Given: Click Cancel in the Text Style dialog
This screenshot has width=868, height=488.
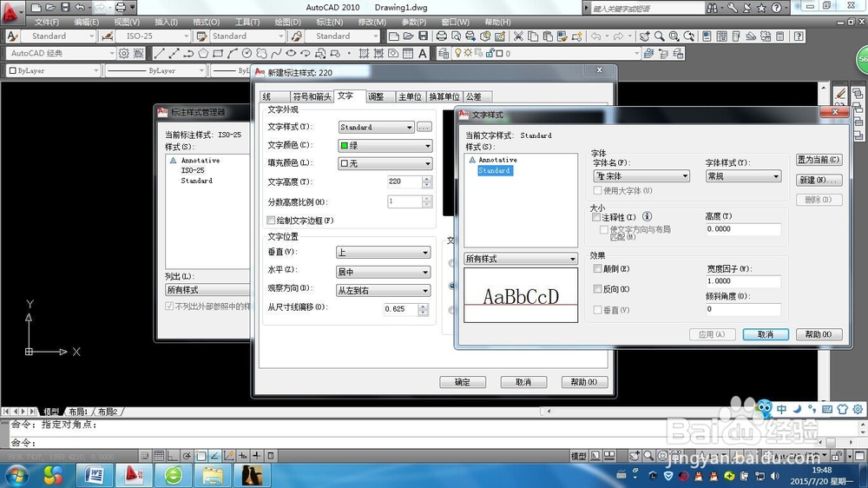Looking at the screenshot, I should point(766,334).
